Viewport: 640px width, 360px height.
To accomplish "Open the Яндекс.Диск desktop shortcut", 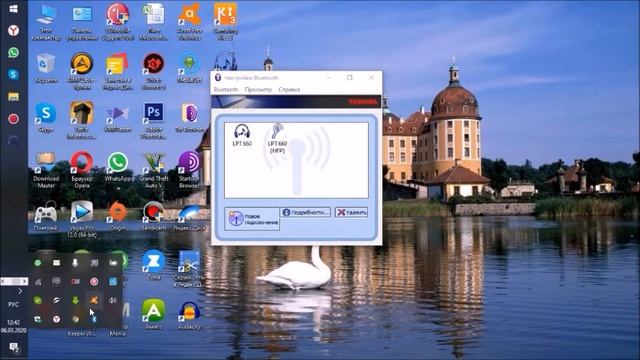I will coord(189,217).
